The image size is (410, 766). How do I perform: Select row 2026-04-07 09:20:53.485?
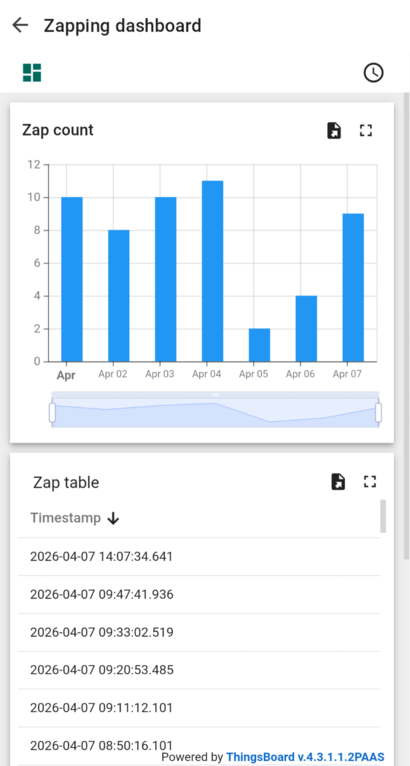click(199, 670)
